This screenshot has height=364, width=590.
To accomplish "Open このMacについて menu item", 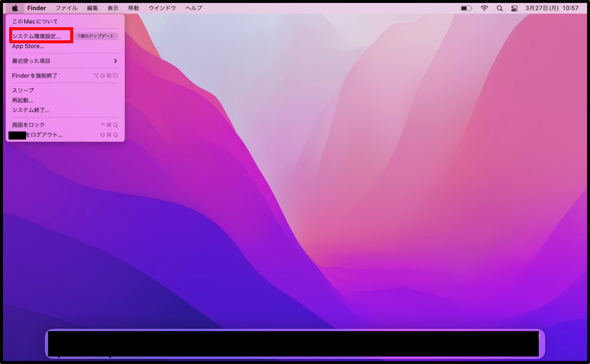I will [35, 21].
